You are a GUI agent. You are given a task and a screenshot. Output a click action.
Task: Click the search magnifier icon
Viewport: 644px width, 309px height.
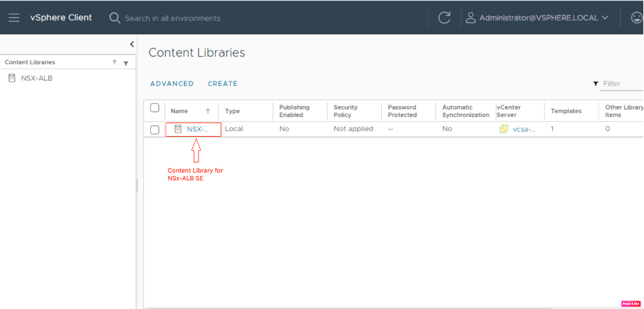click(115, 18)
